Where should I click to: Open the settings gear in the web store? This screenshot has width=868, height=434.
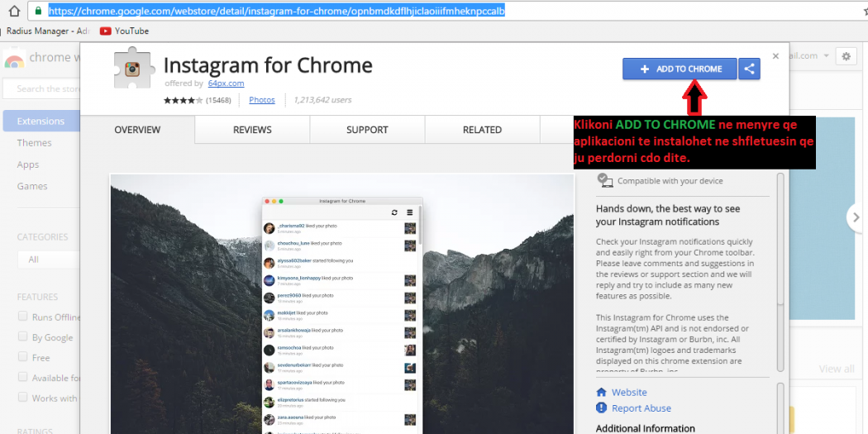coord(846,56)
